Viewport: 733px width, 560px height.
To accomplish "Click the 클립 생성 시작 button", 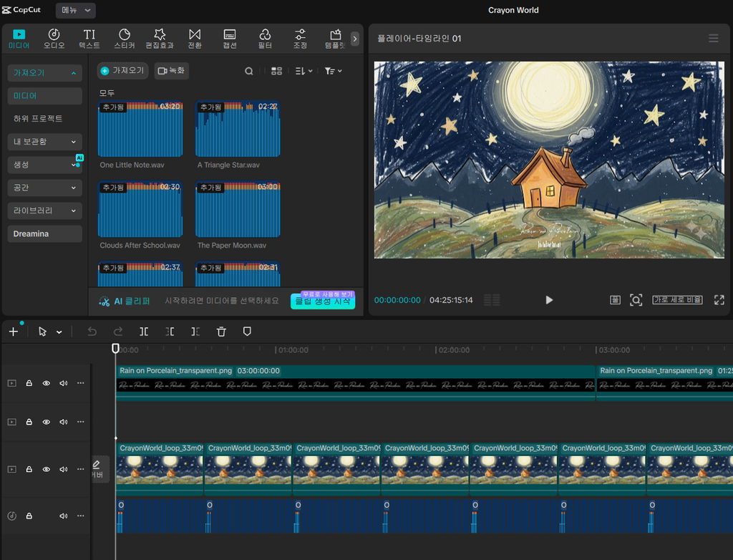I will click(x=323, y=301).
